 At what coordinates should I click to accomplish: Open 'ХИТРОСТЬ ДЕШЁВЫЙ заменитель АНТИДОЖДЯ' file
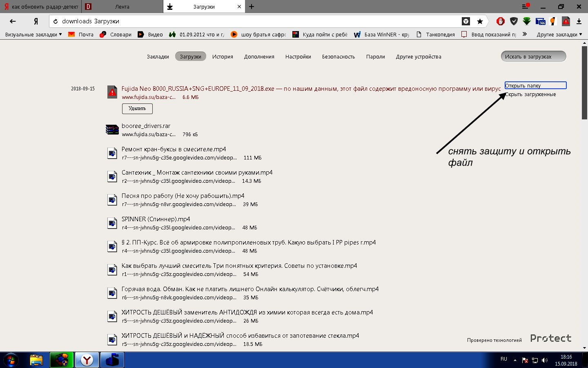[247, 312]
